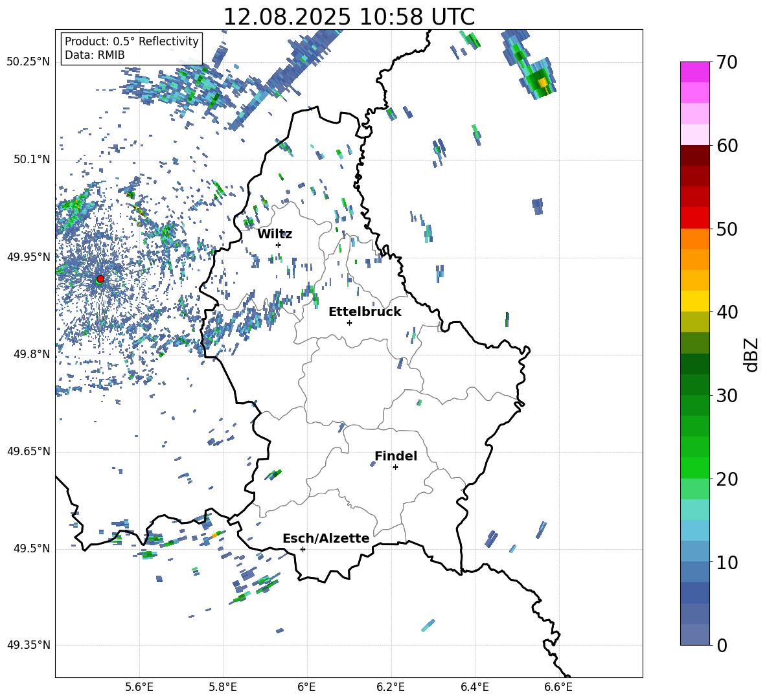Image resolution: width=767 pixels, height=700 pixels.
Task: Click the Findel station cross marker
Action: (395, 468)
